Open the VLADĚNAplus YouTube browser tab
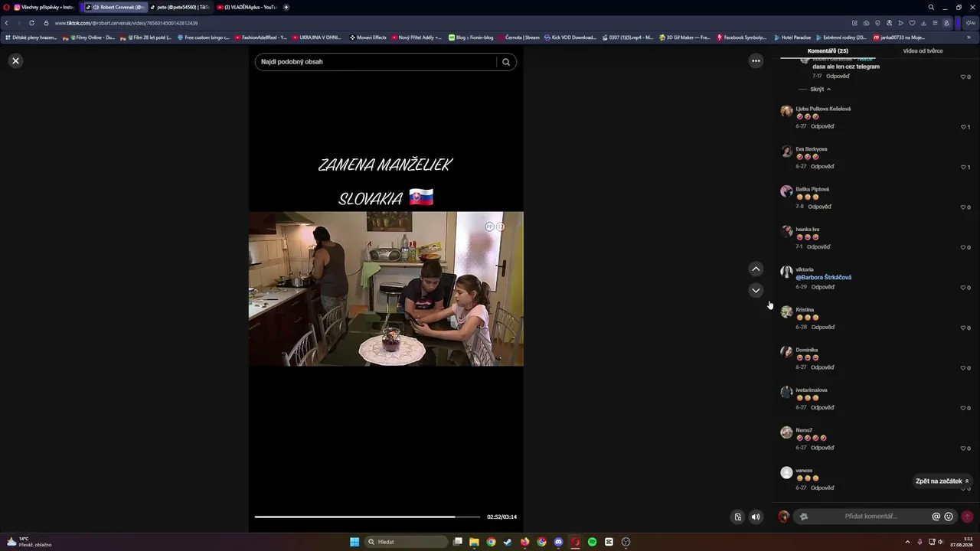Viewport: 980px width, 551px height. 246,7
